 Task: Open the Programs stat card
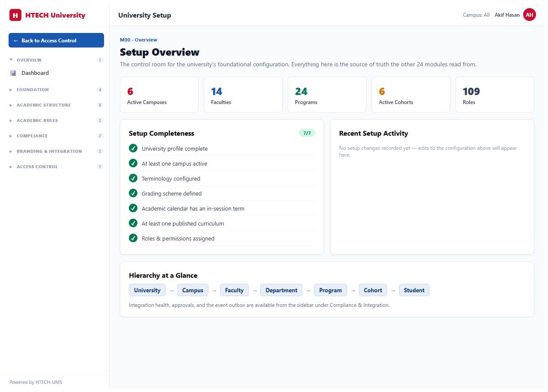327,95
